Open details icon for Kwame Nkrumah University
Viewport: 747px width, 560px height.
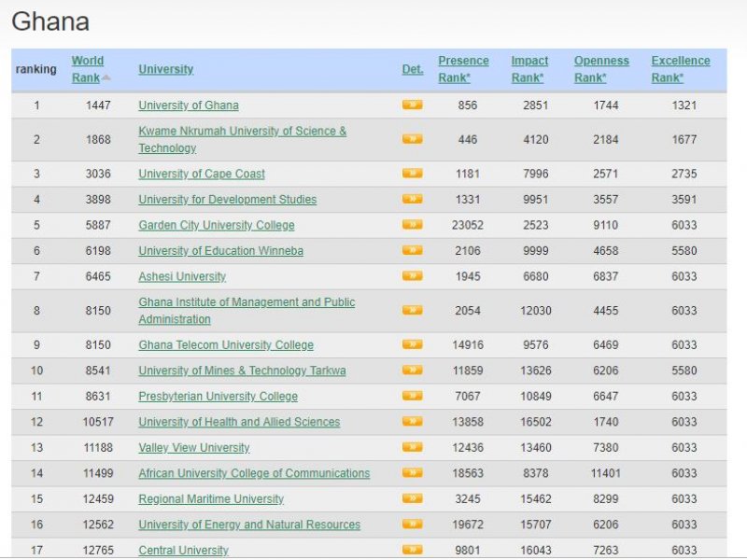tap(412, 139)
